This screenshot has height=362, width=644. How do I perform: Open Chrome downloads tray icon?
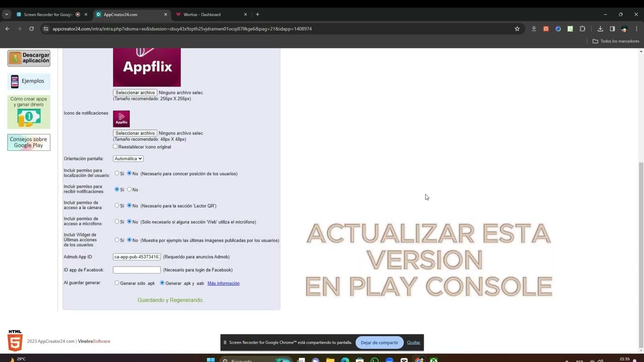(x=600, y=29)
